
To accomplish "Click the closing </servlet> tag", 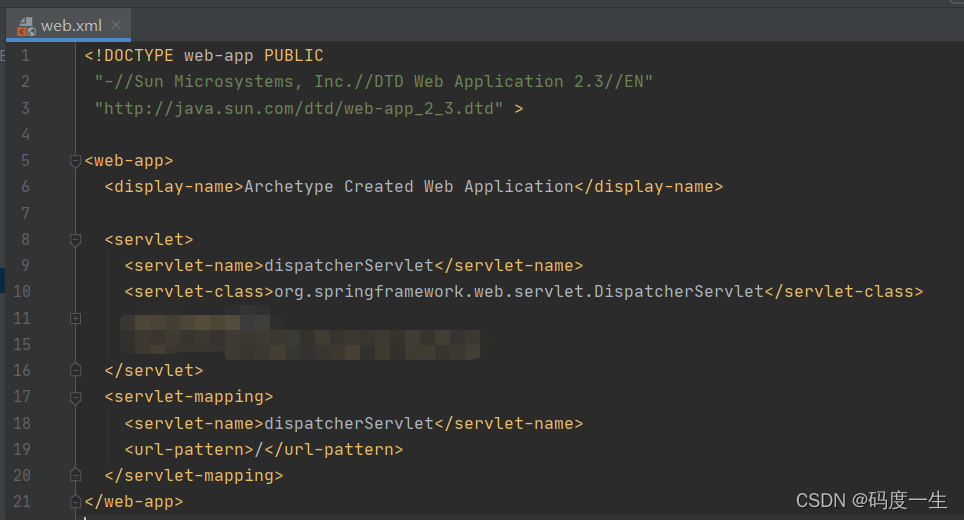I will [x=154, y=371].
